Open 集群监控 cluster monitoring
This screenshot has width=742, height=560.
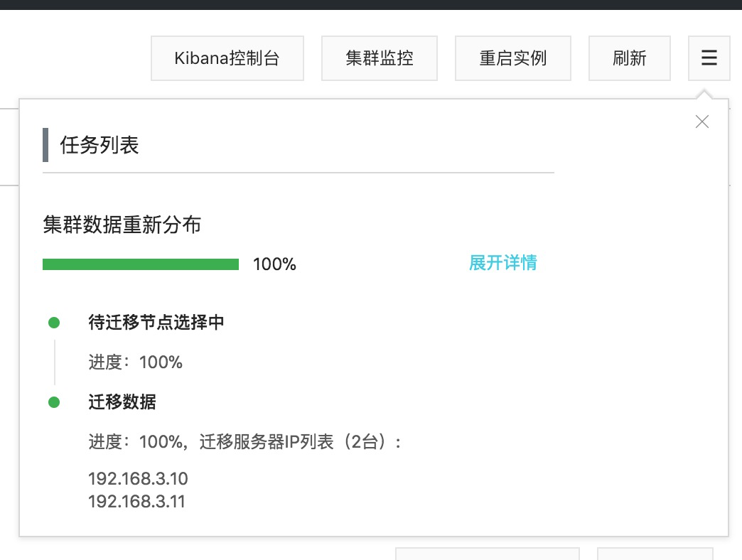click(380, 58)
